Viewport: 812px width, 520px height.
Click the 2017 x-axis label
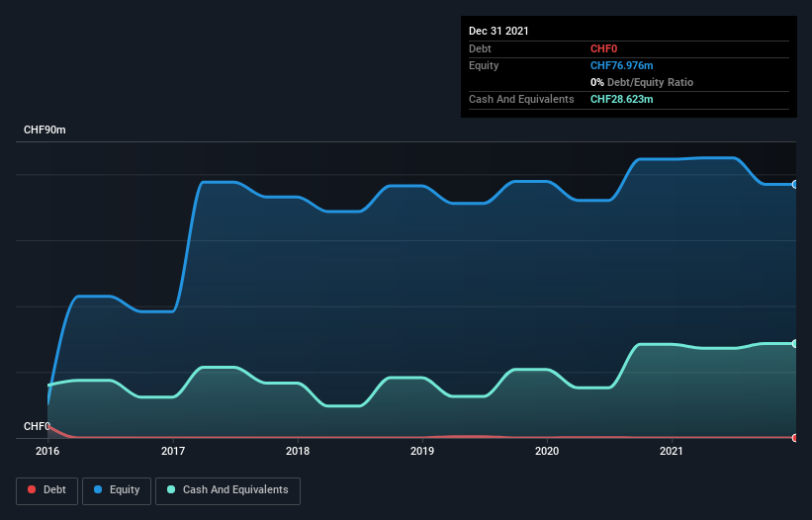173,451
